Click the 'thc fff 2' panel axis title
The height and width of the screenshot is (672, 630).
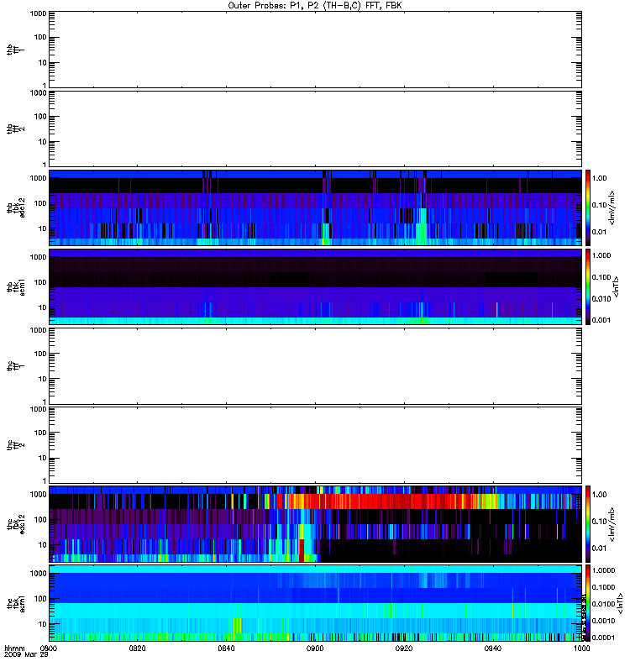[x=16, y=445]
